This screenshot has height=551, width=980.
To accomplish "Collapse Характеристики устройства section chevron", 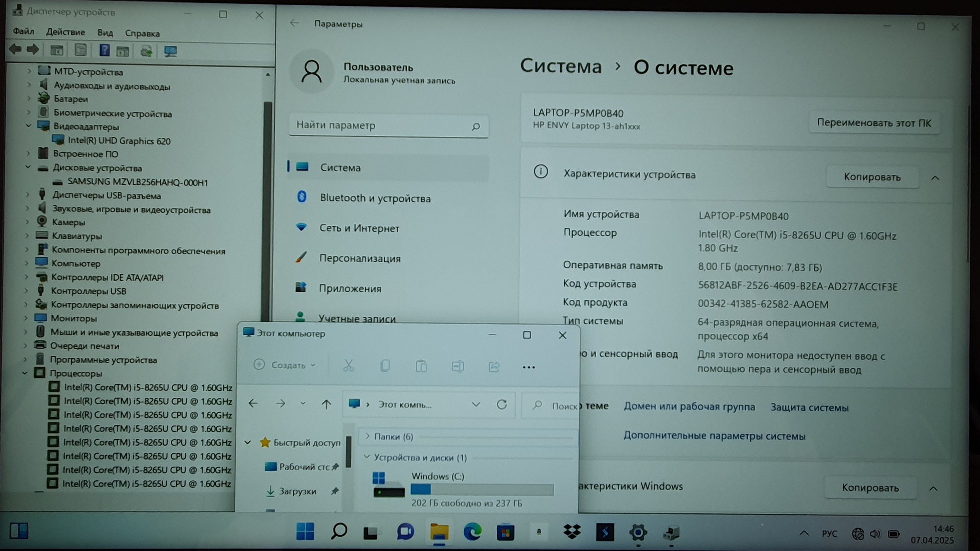I will [935, 178].
